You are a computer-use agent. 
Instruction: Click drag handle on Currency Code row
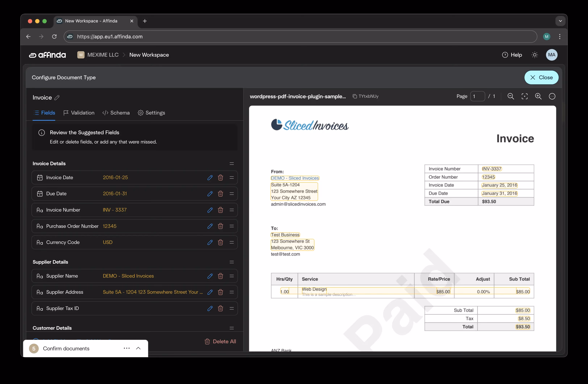[232, 242]
